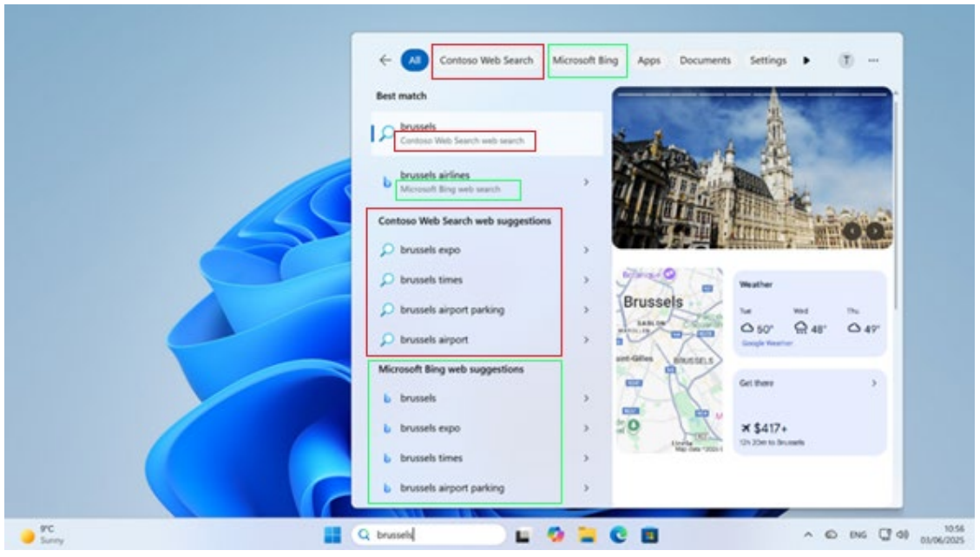Expand chevron for brussels airport suggestion

click(x=586, y=340)
